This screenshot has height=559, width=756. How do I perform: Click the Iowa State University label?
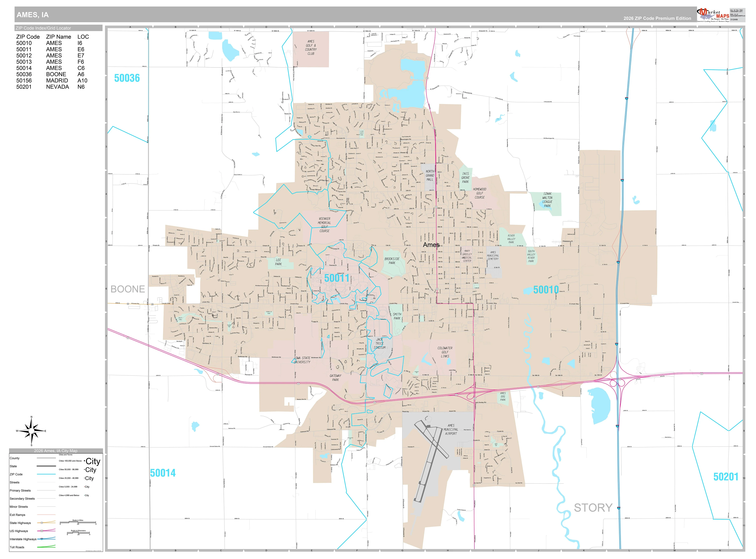tap(302, 360)
